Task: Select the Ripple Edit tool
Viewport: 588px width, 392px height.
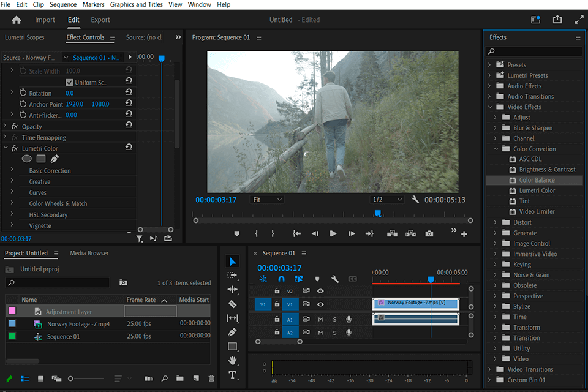Action: (233, 289)
